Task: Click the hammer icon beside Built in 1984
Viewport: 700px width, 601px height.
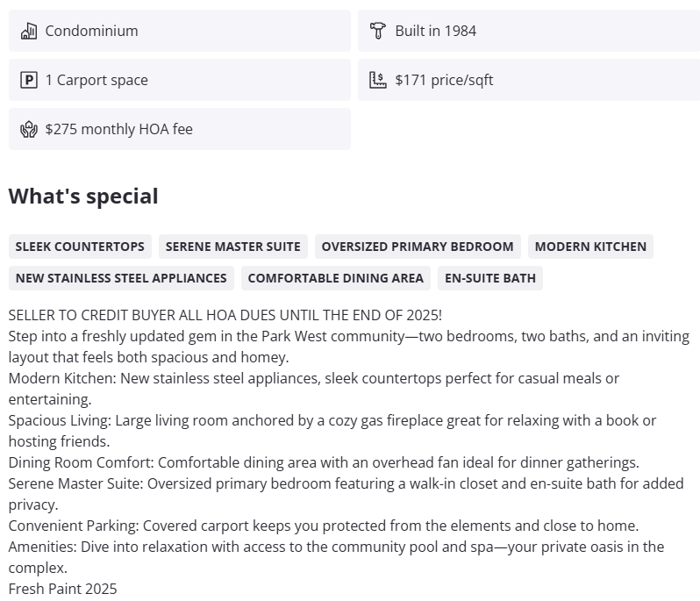Action: [x=378, y=31]
